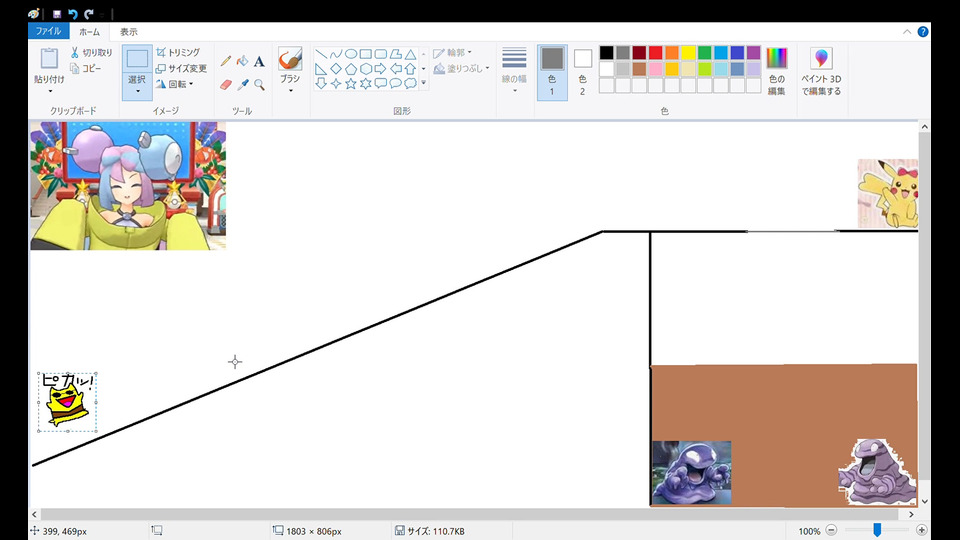This screenshot has height=540, width=960.
Task: Choose the four-point star shape
Action: [336, 83]
